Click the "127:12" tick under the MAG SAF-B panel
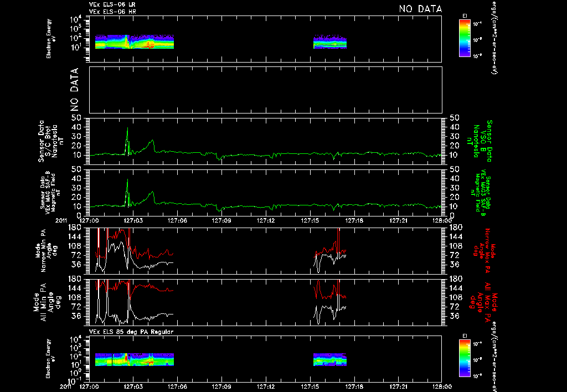Image resolution: width=567 pixels, height=392 pixels. [266, 220]
